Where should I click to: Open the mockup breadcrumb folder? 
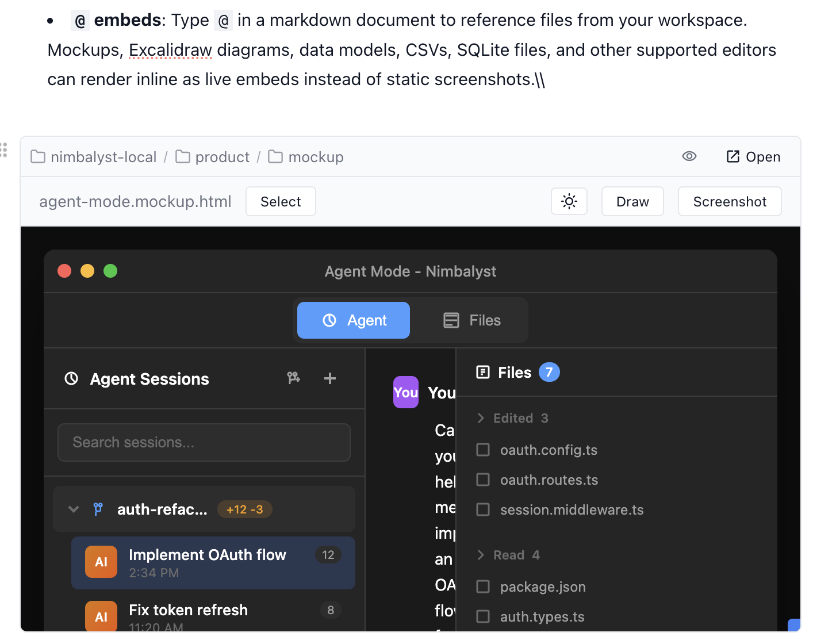click(306, 157)
